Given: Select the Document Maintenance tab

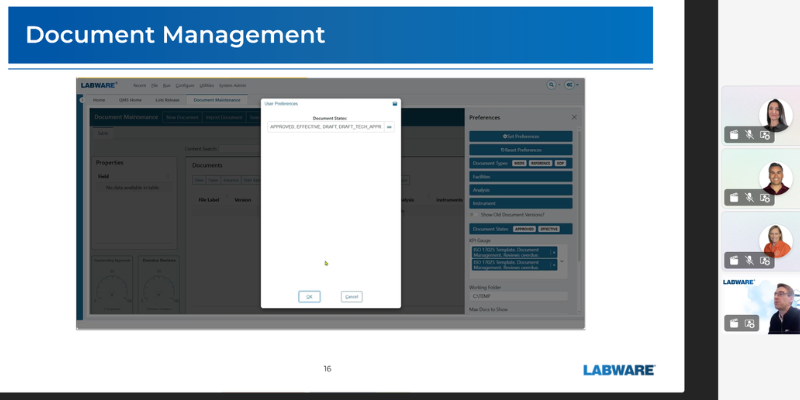Looking at the screenshot, I should tap(217, 100).
